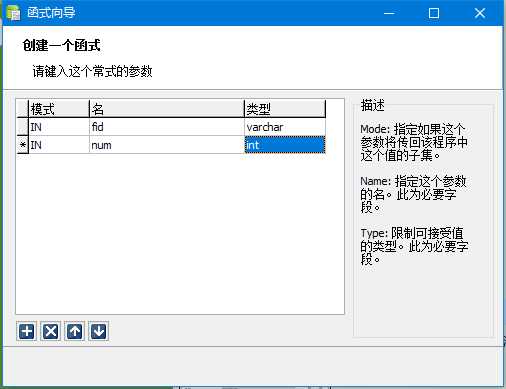
Task: Click the 'fid' name cell
Action: [167, 127]
